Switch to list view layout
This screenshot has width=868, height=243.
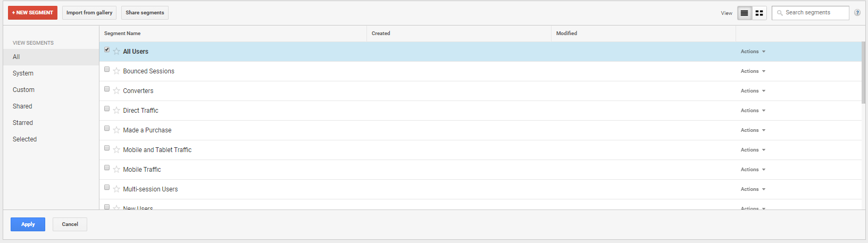[744, 13]
